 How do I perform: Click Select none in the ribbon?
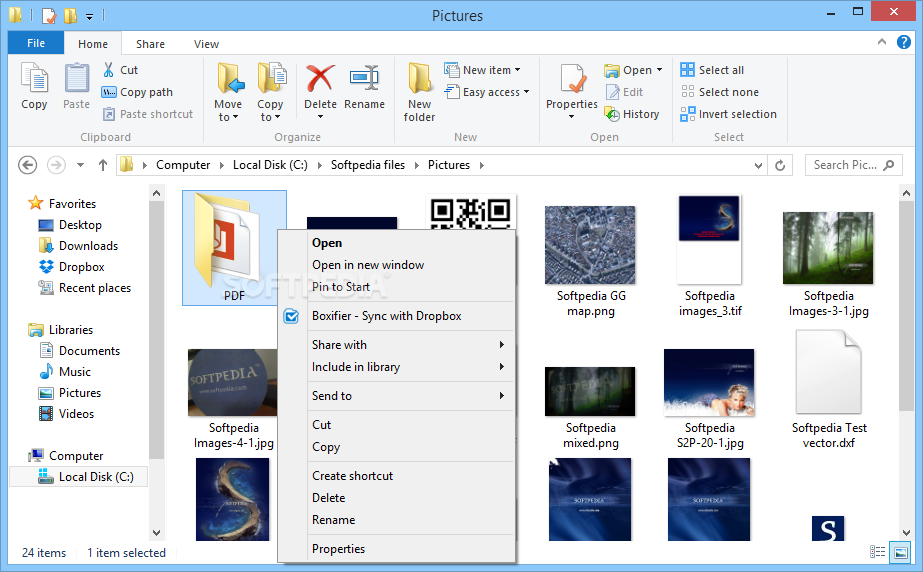pos(720,92)
